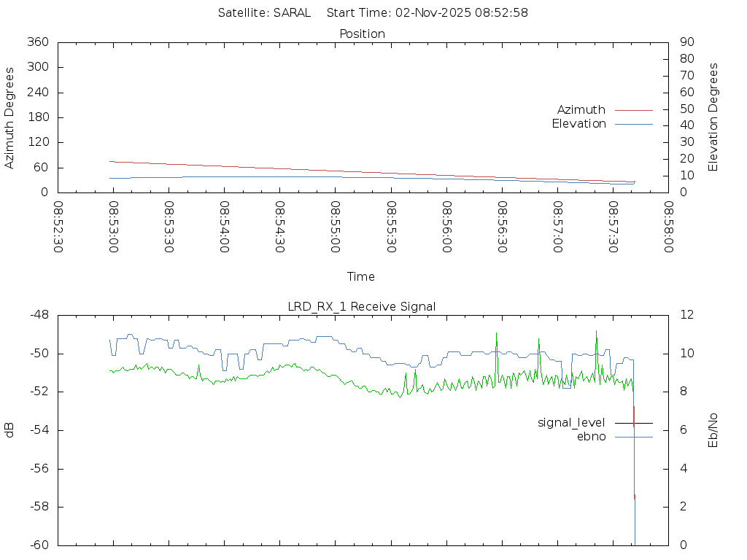This screenshot has height=560, width=747.
Task: Click the Position chart title
Action: pyautogui.click(x=362, y=34)
